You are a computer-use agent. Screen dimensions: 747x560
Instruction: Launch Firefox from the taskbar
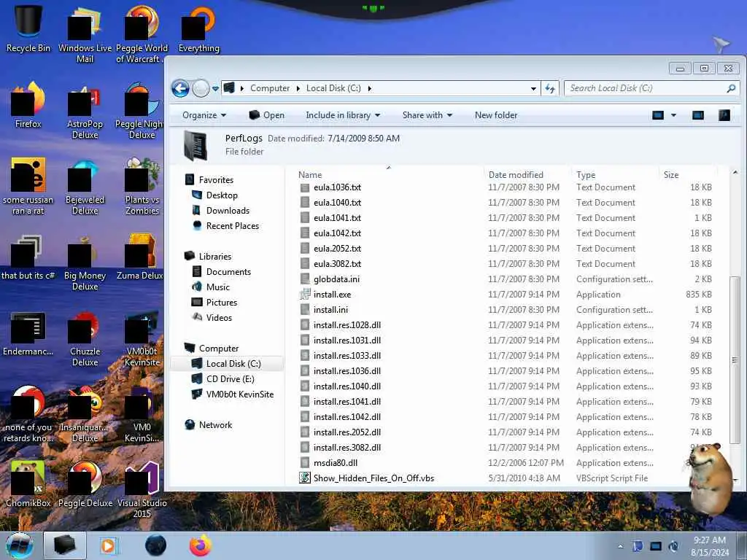(x=201, y=545)
